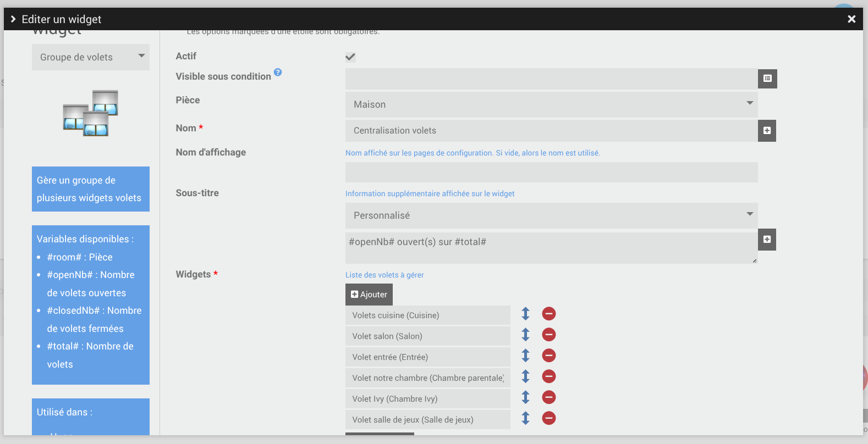Close the Editer un widget dialog
868x444 pixels.
click(x=851, y=19)
